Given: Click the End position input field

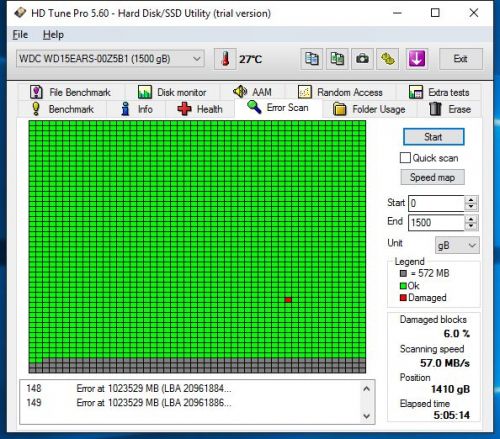Looking at the screenshot, I should [436, 222].
